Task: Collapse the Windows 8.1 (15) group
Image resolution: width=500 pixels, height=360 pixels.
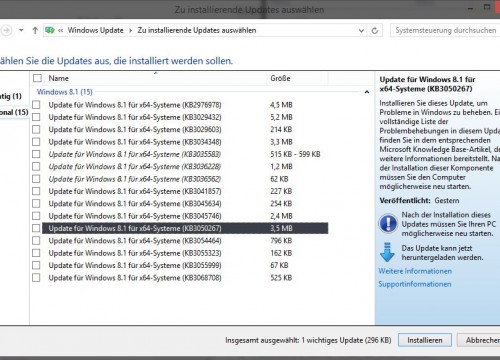Action: click(x=367, y=92)
